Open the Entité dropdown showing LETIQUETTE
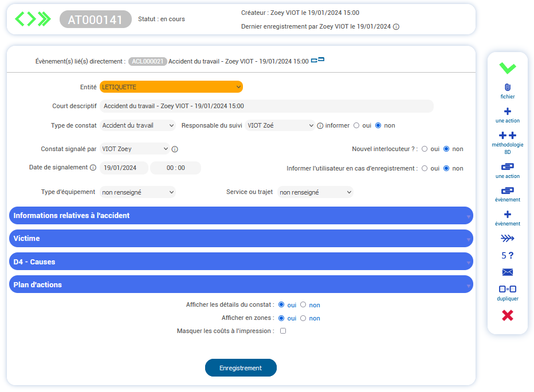Screen dimensions: 534x392 (x=171, y=86)
